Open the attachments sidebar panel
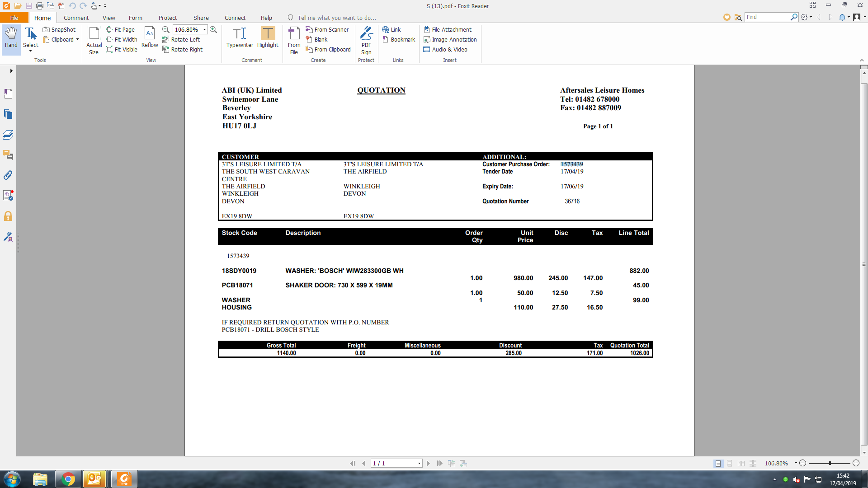 [x=8, y=175]
